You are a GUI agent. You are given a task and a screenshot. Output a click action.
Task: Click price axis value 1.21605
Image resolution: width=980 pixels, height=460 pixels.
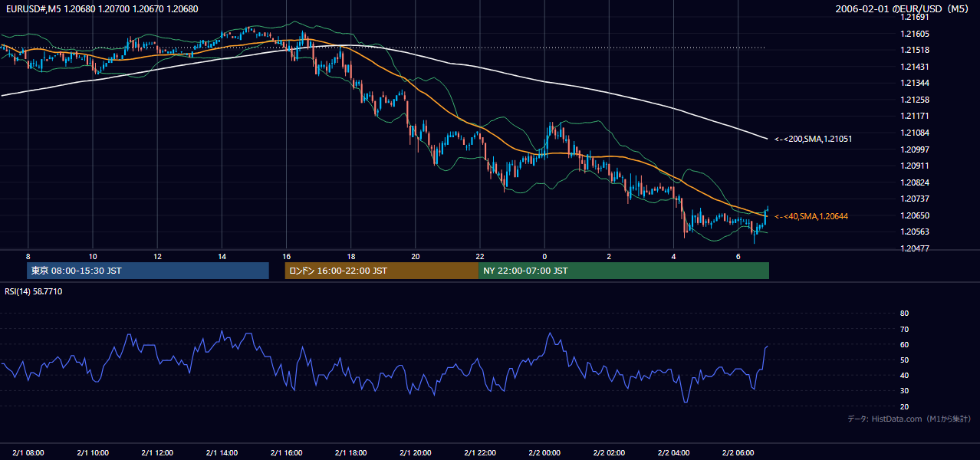click(x=914, y=34)
